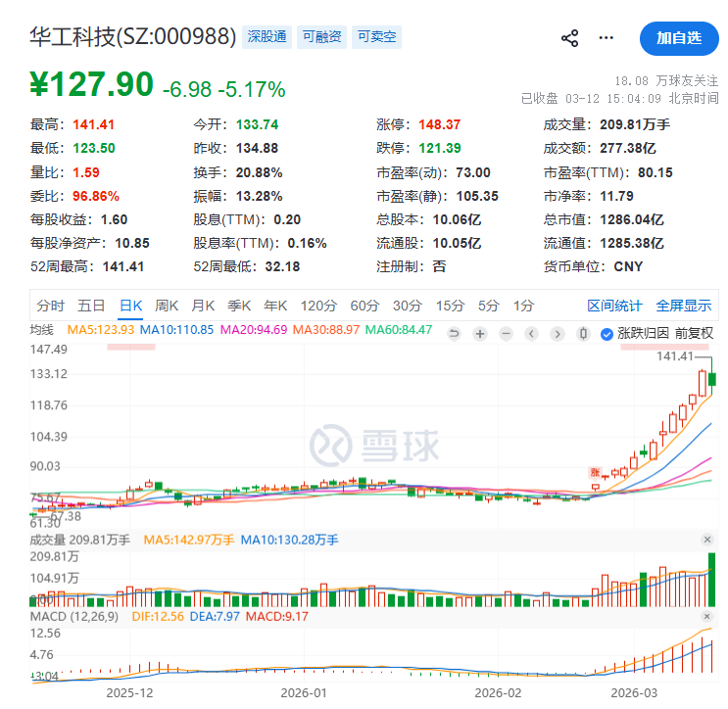Click the MA30:88.97 moving average label
This screenshot has height=709, width=728.
pos(326,330)
